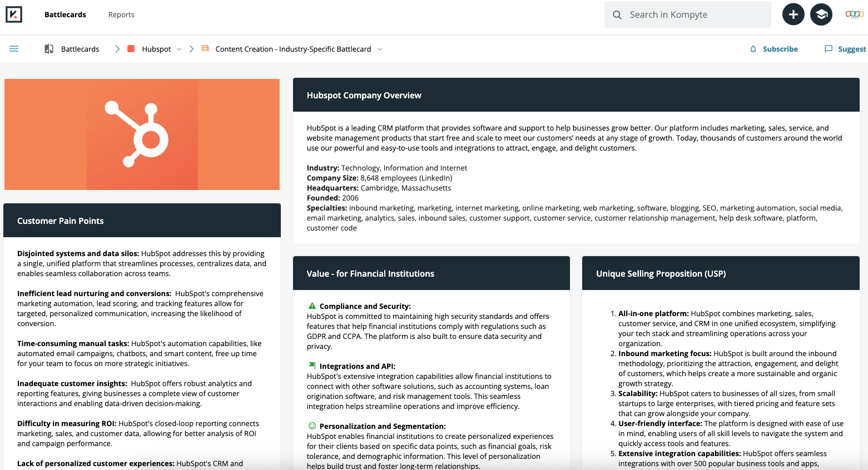Viewport: 868px width, 470px height.
Task: Expand the Content Creation battlecard dropdown
Action: point(380,49)
